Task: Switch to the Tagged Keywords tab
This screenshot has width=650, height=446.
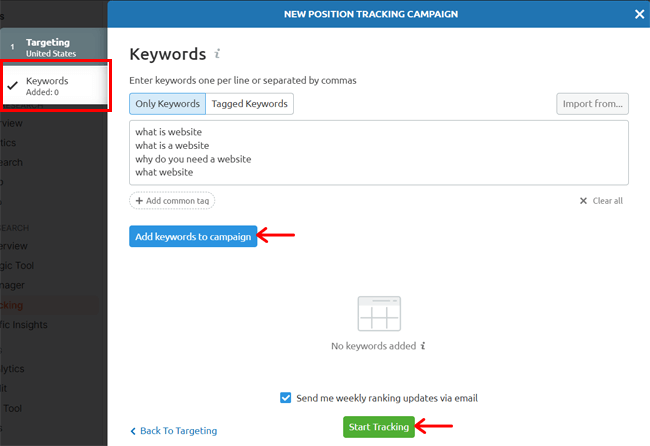Action: point(250,104)
